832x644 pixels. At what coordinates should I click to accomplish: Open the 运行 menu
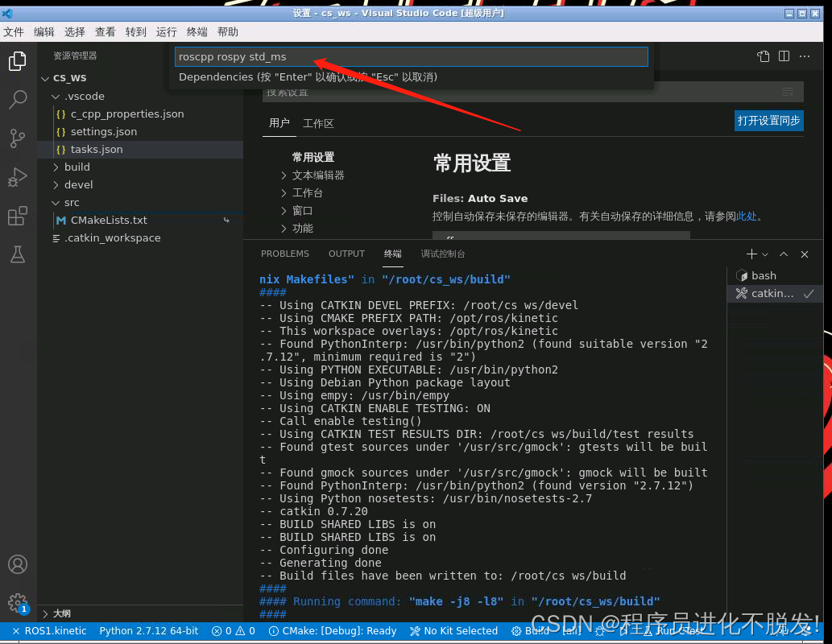pos(166,32)
